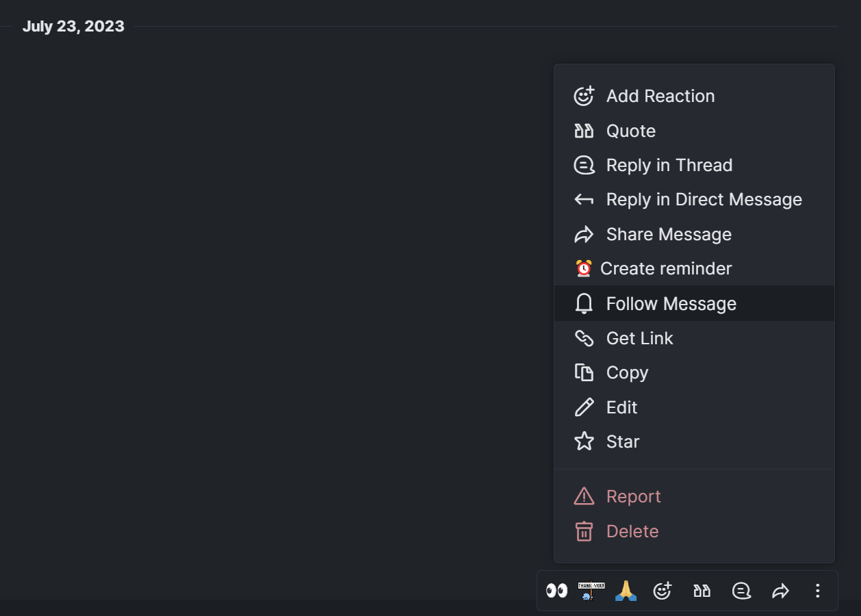Viewport: 861px width, 616px height.
Task: Open the emoji picker from the hover toolbar
Action: [663, 590]
